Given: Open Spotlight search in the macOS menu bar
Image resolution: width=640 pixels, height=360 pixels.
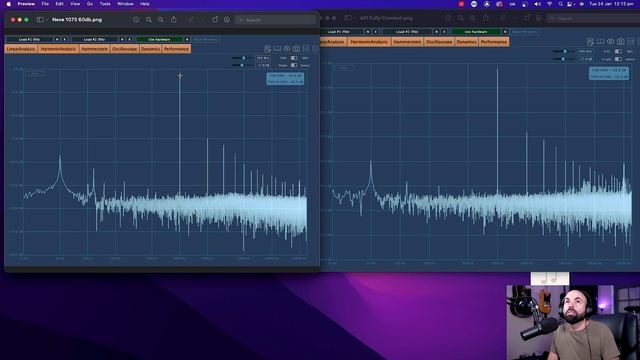Looking at the screenshot, I should tap(561, 4).
